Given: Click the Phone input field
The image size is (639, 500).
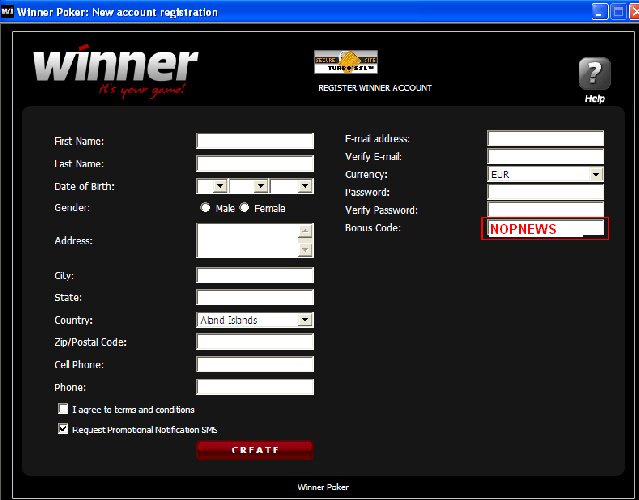Looking at the screenshot, I should 255,387.
